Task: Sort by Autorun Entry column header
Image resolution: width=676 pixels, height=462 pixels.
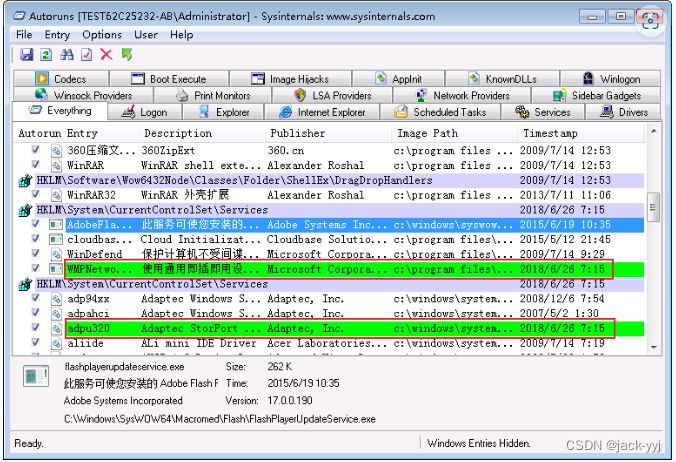Action: click(x=76, y=134)
